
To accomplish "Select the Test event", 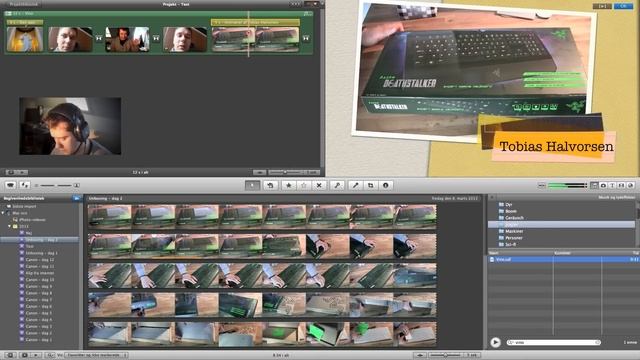I will point(29,246).
